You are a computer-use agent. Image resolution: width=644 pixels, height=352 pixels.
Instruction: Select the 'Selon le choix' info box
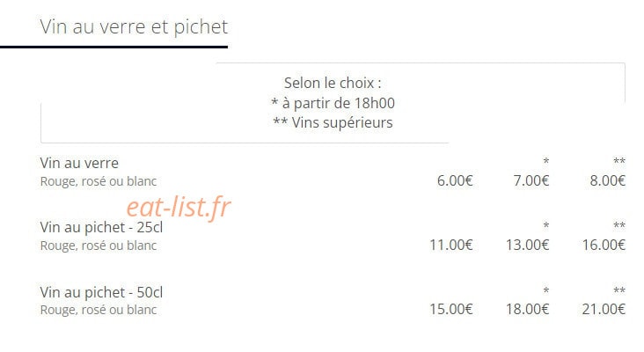[x=333, y=103]
